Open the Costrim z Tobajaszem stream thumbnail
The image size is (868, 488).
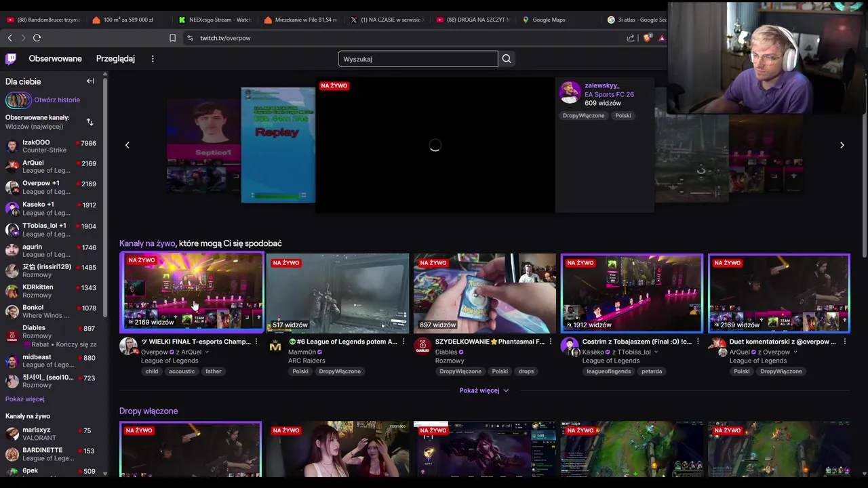632,293
